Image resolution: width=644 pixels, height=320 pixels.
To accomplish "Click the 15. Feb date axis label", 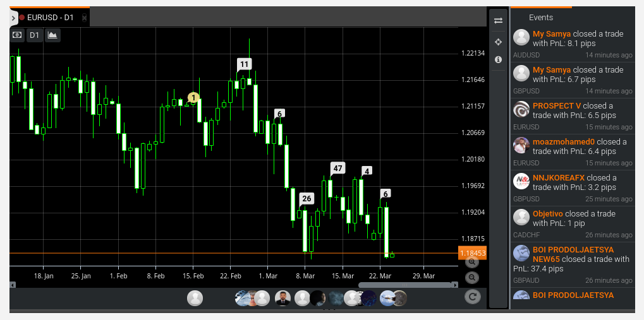I will click(193, 276).
